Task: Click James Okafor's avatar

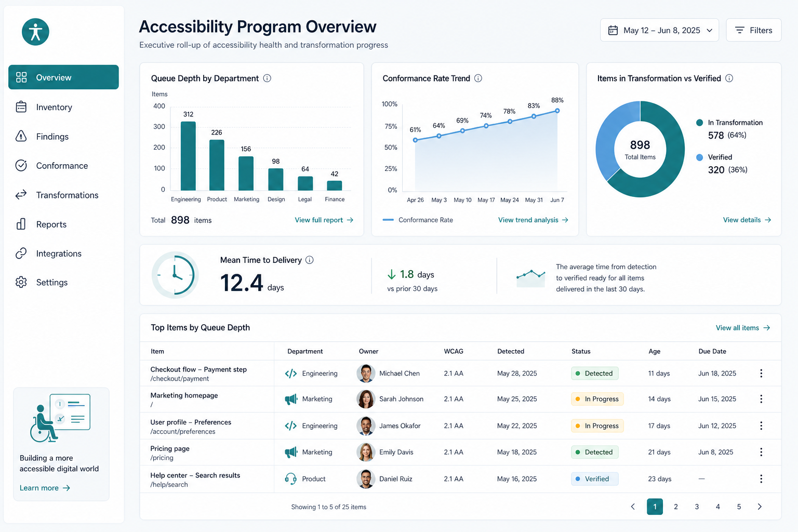Action: point(366,426)
